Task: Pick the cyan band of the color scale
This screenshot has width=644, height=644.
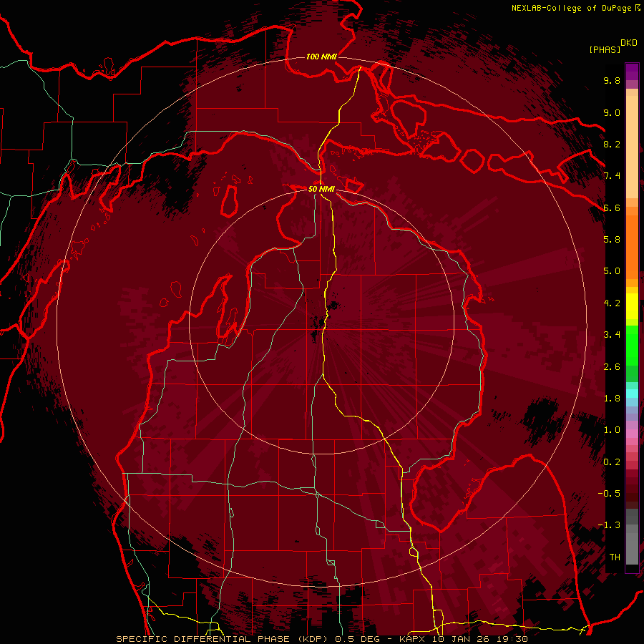Action: [x=632, y=394]
